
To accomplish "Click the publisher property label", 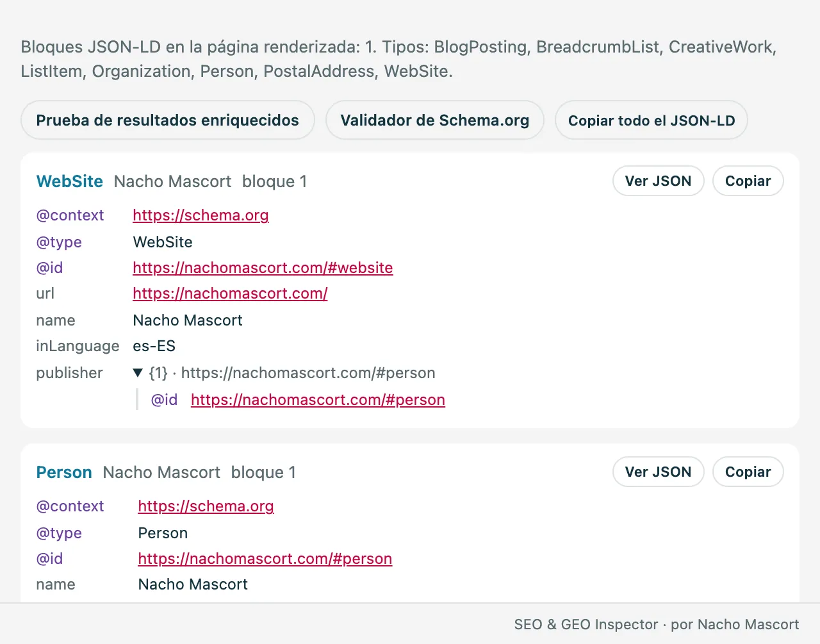I will pos(69,373).
